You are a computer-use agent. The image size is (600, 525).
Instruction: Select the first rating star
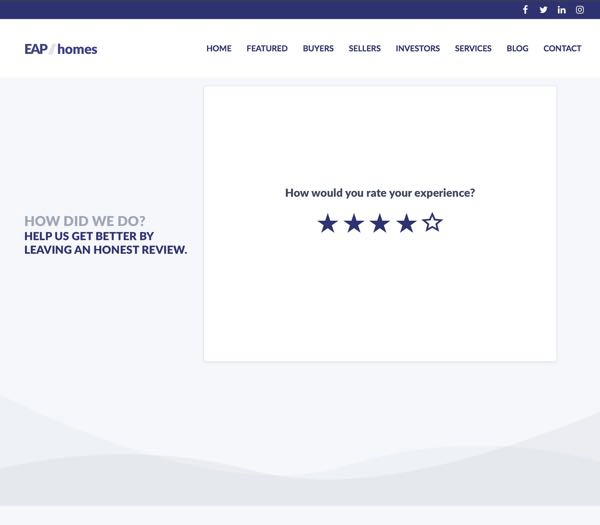(x=328, y=223)
